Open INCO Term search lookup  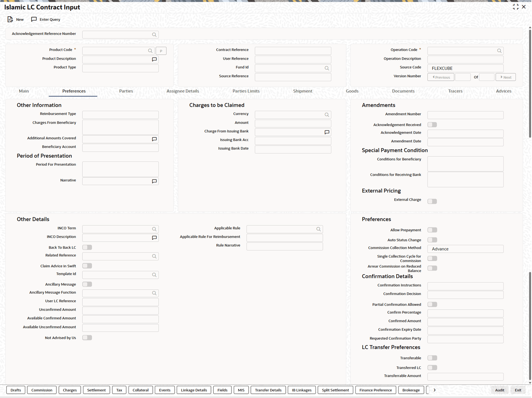pyautogui.click(x=154, y=229)
